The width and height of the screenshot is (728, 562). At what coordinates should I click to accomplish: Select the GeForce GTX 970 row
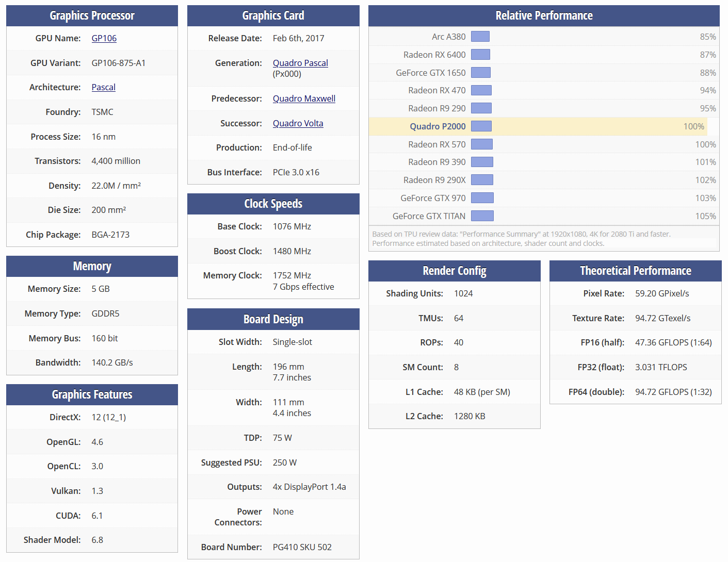point(544,198)
